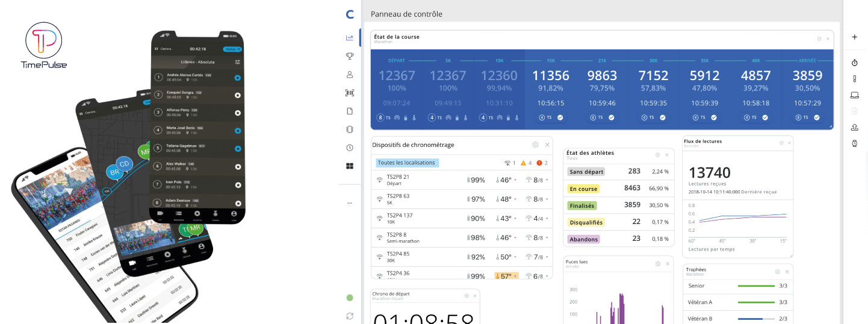Click the wristwatch icon in right toolbar

point(854,143)
